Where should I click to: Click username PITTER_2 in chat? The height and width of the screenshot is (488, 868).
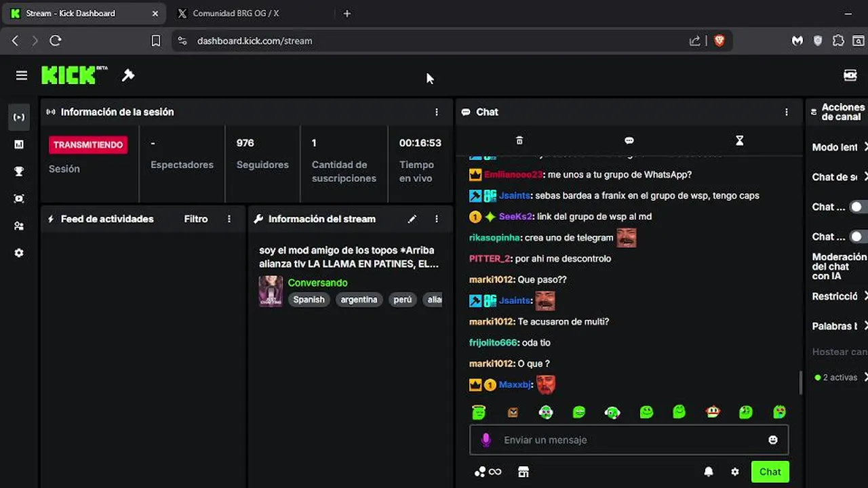490,259
